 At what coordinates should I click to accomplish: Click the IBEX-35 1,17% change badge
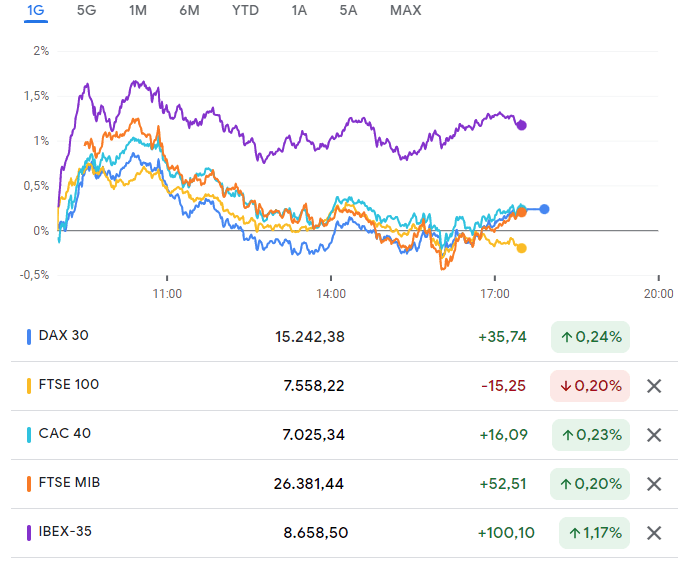pos(594,533)
